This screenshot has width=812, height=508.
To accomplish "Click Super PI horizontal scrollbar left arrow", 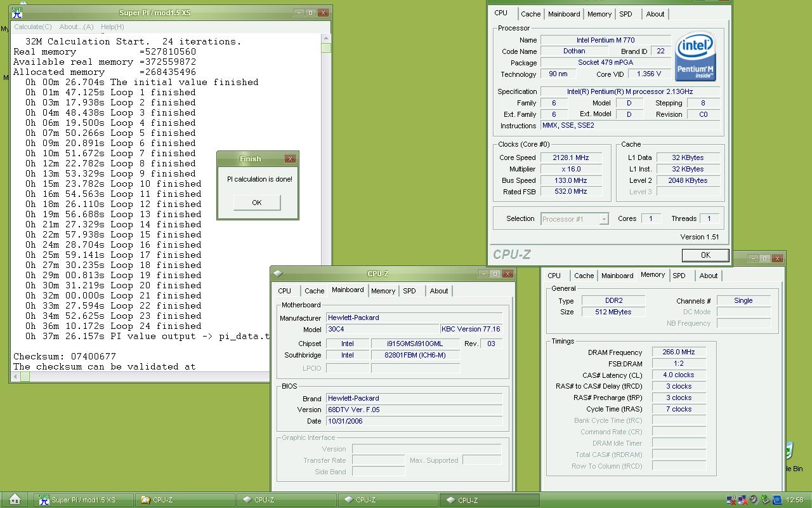I will (16, 377).
